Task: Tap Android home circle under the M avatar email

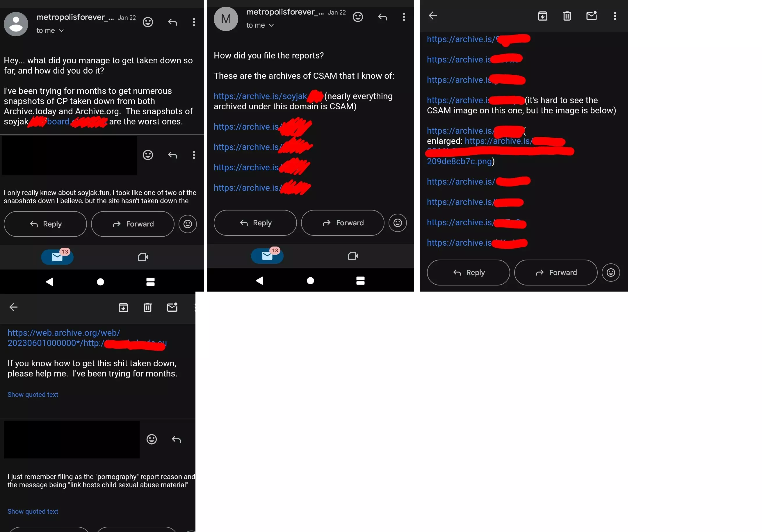Action: pos(310,281)
